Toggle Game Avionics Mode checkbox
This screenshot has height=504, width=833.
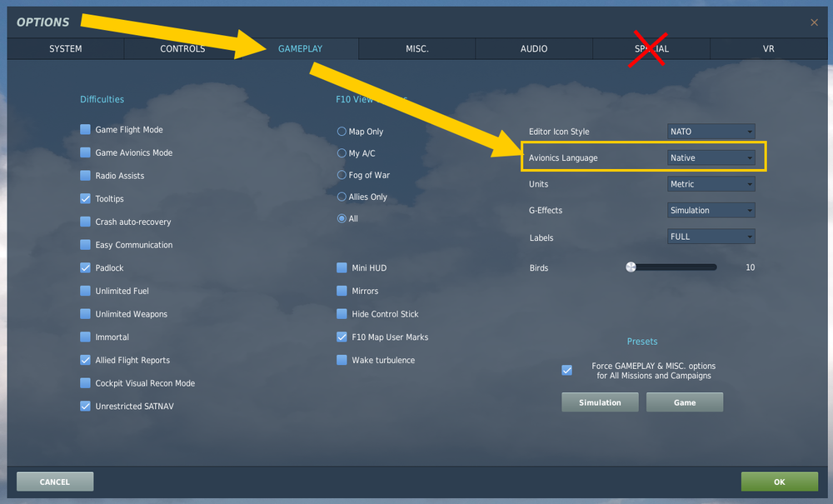pyautogui.click(x=85, y=152)
